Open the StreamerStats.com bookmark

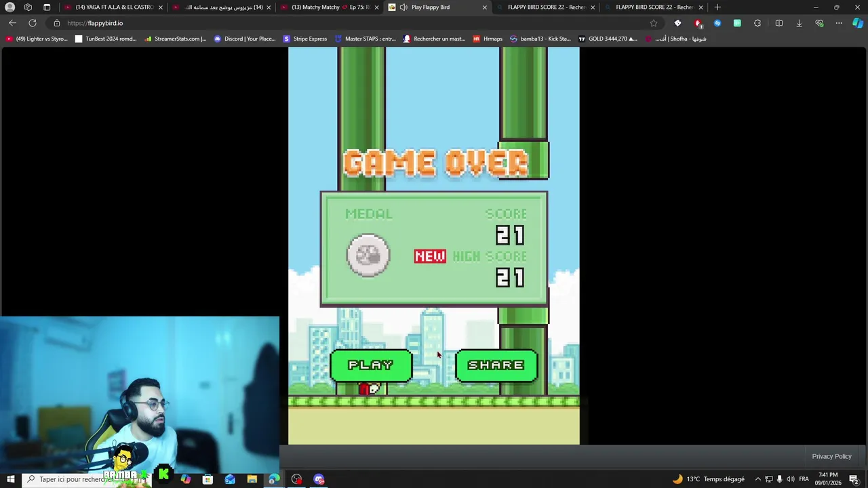(x=175, y=39)
